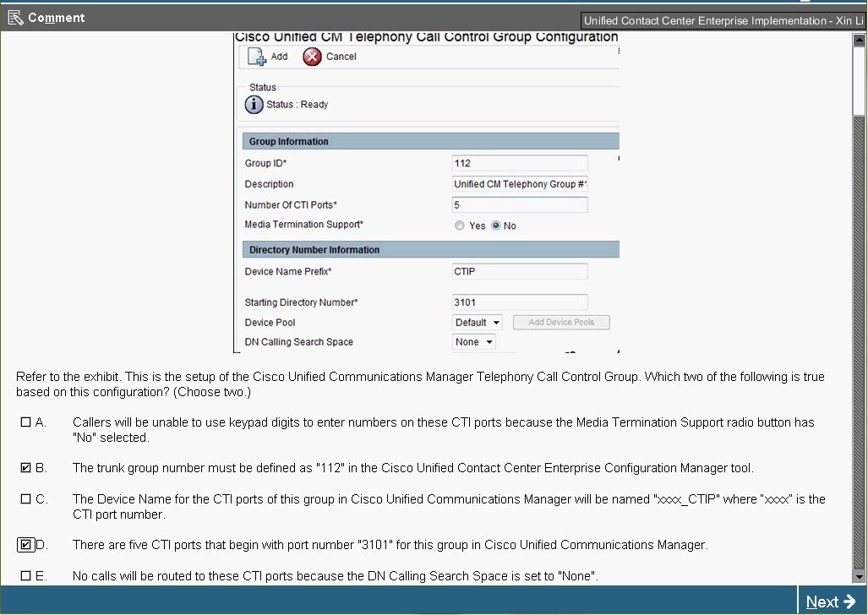Select the Yes radio button for Media Termination
Viewport: 868px width, 615px height.
tap(460, 226)
